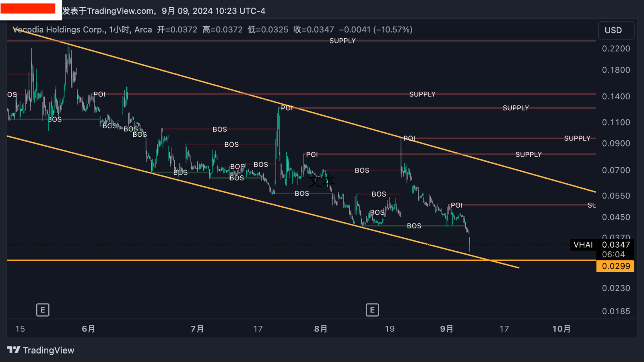The width and height of the screenshot is (644, 362).
Task: Click the 0.0450 price axis label
Action: point(616,217)
